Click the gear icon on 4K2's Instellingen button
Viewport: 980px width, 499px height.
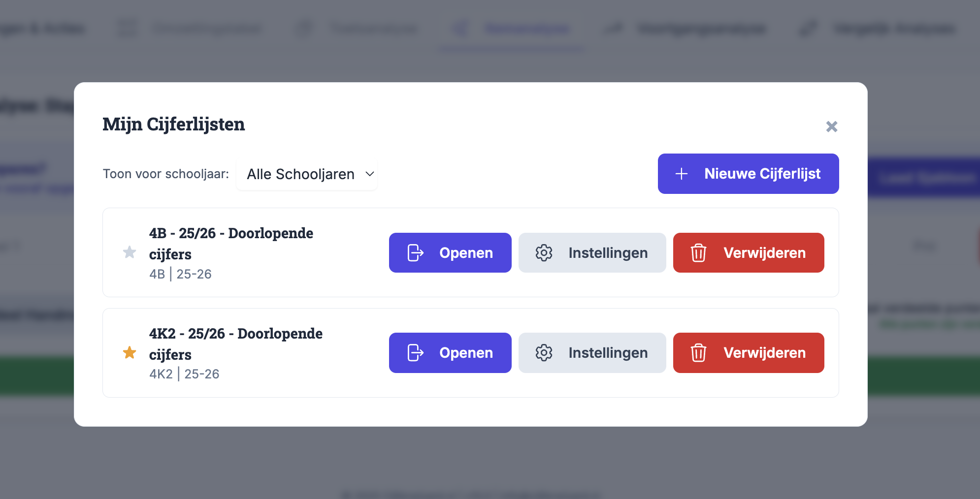point(544,353)
